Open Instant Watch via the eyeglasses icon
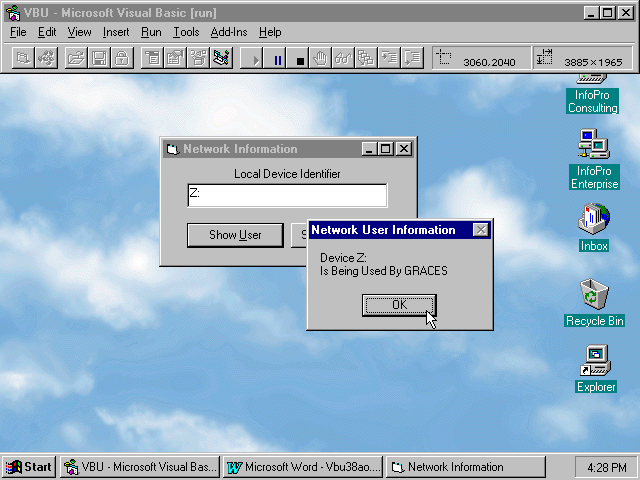This screenshot has width=640, height=480. (x=343, y=59)
